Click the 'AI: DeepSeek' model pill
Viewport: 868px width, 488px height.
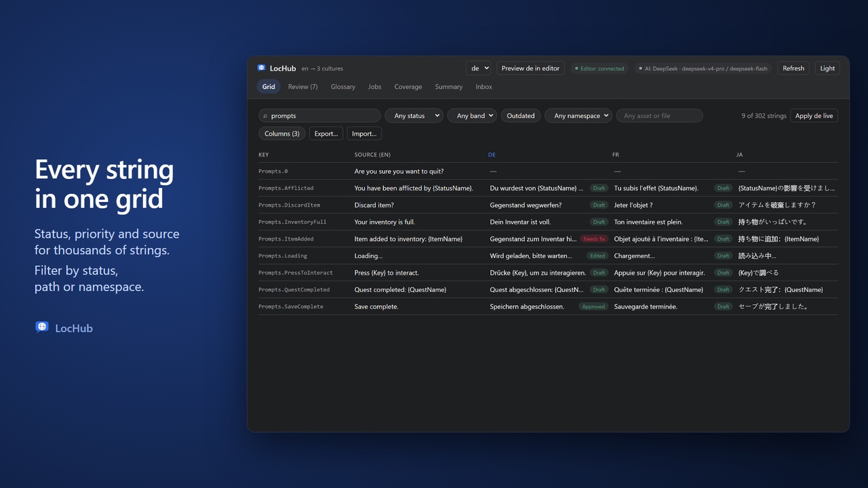(704, 68)
